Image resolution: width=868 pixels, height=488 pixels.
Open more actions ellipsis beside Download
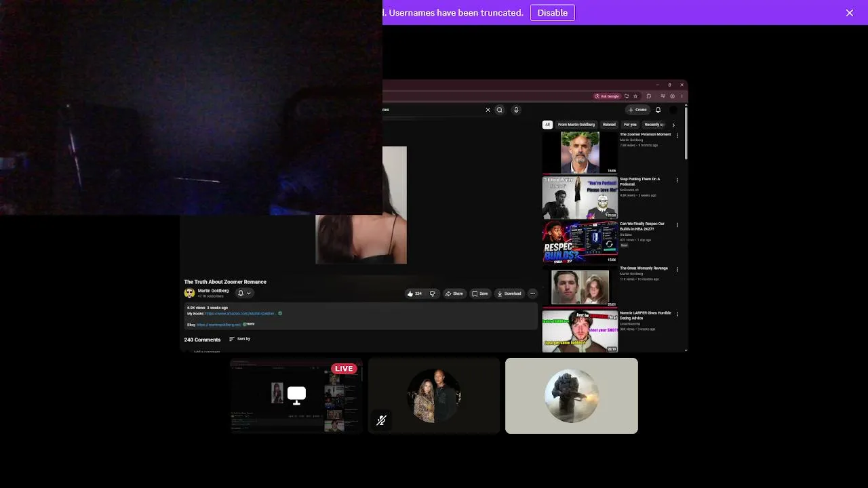pyautogui.click(x=533, y=293)
